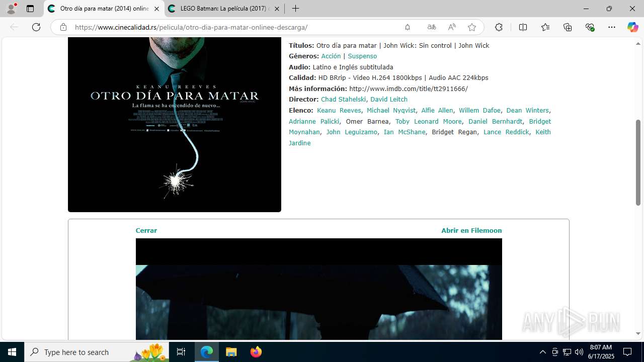Screen dimensions: 644x362
Task: Open the notification center icon
Action: coord(627,352)
